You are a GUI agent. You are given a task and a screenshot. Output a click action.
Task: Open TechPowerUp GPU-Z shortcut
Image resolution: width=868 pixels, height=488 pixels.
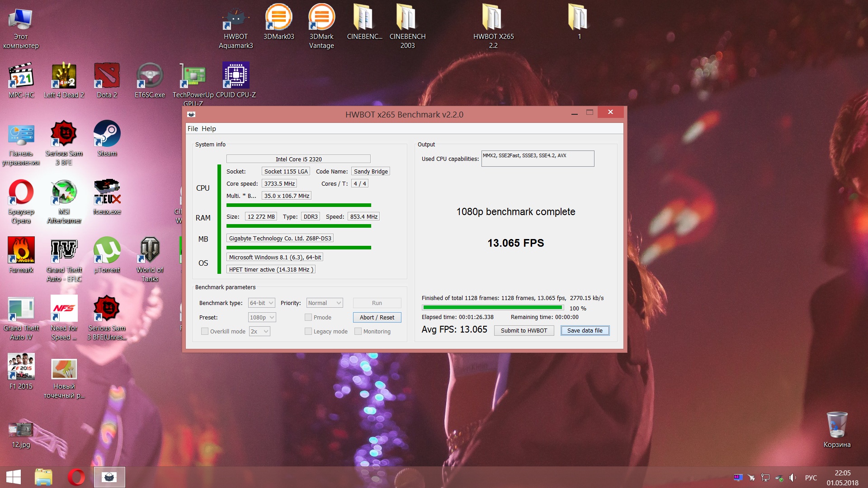pyautogui.click(x=193, y=84)
